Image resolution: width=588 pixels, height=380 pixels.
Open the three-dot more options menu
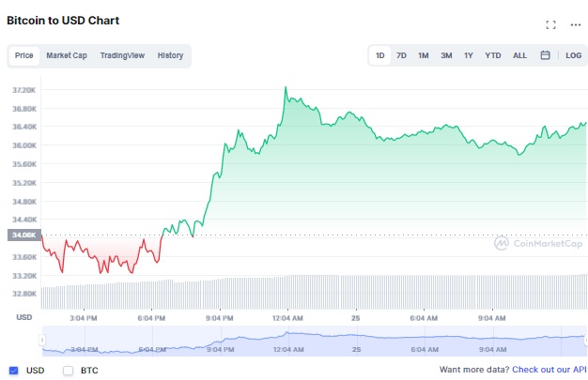point(575,24)
